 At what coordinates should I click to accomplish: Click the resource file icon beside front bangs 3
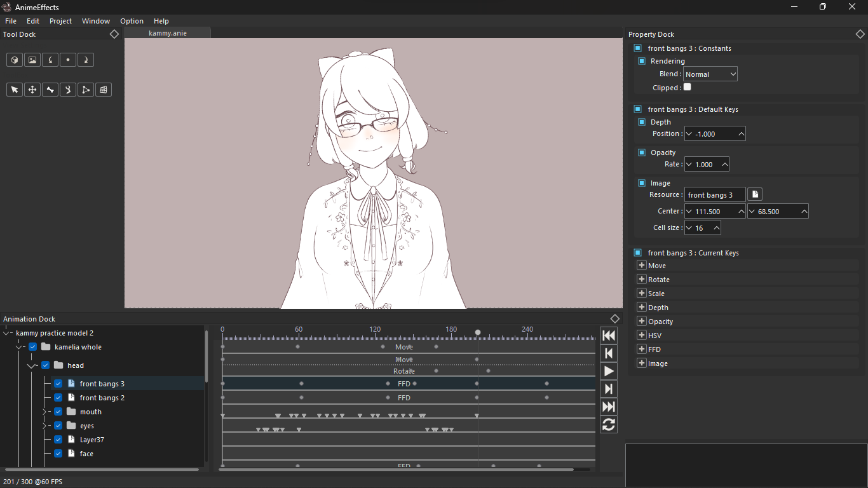pos(755,194)
